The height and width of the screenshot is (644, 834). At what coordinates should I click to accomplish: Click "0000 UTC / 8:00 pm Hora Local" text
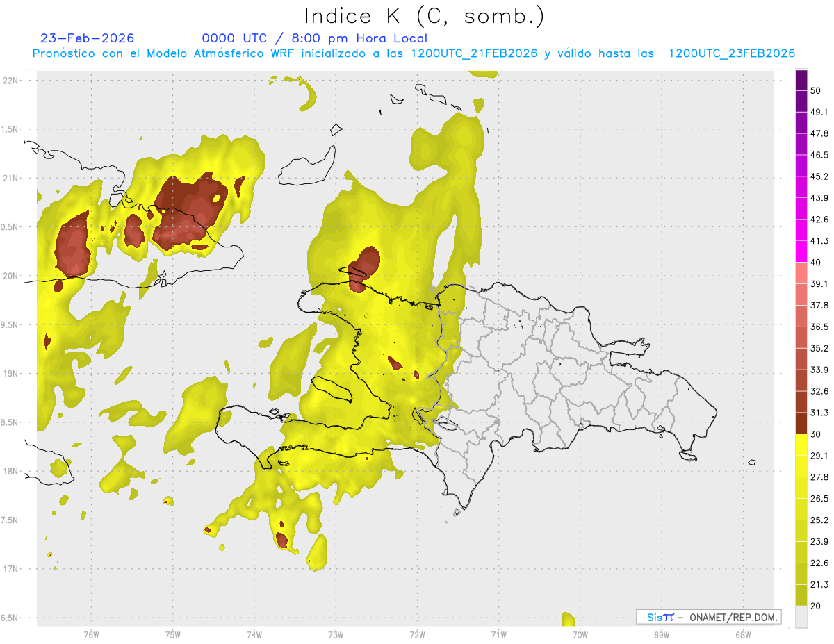tap(315, 38)
